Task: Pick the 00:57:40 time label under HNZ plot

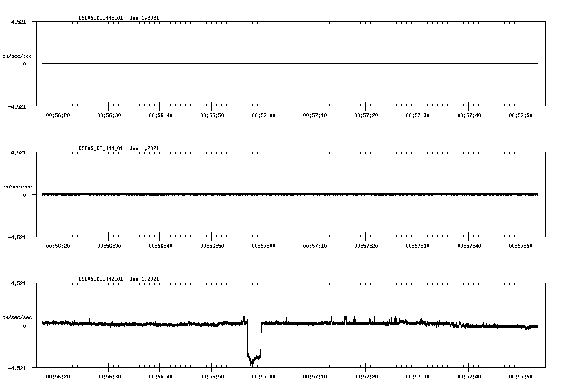Action: click(x=469, y=376)
